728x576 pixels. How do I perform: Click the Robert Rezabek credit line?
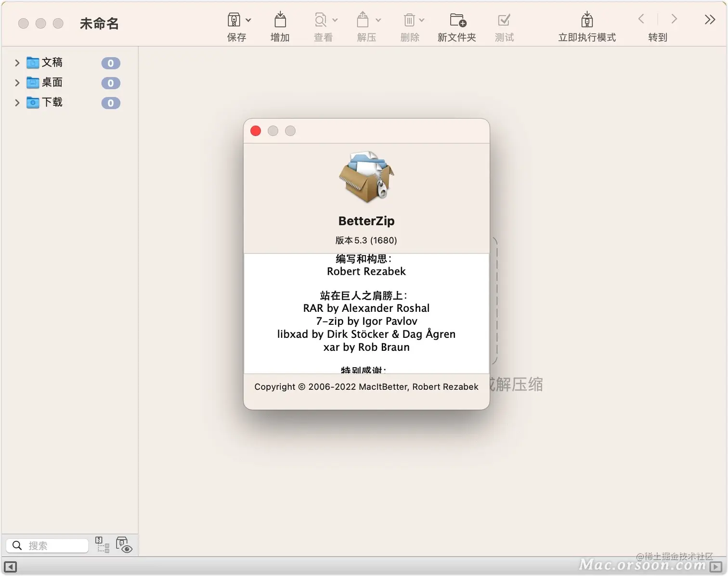[x=366, y=271]
